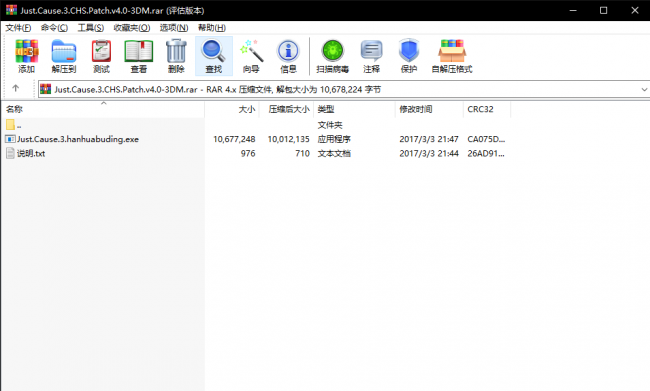Click the archive icon in address bar
650x391 pixels.
46,89
